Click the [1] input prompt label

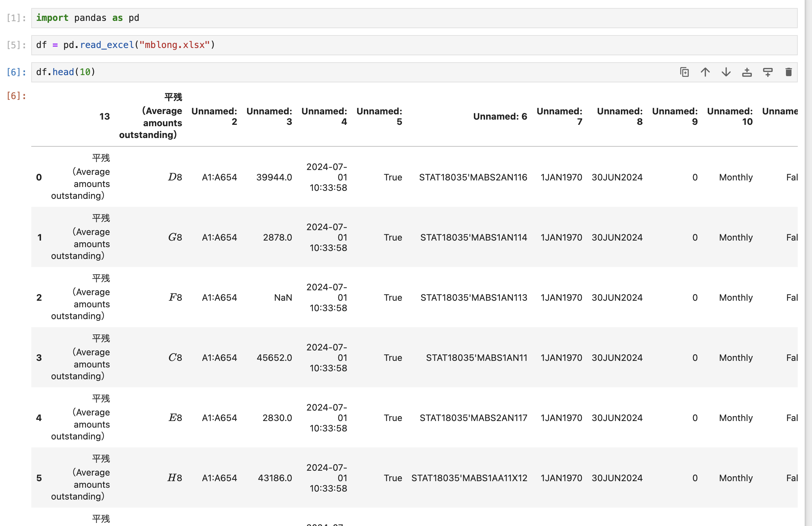click(x=16, y=18)
